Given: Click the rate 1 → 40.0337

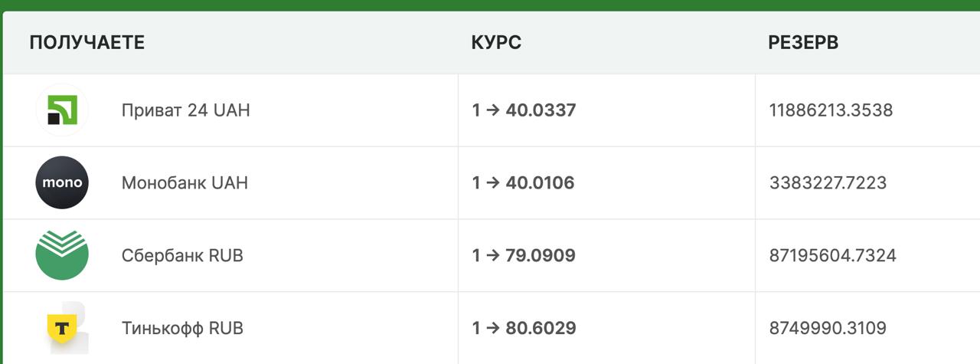Looking at the screenshot, I should (524, 110).
